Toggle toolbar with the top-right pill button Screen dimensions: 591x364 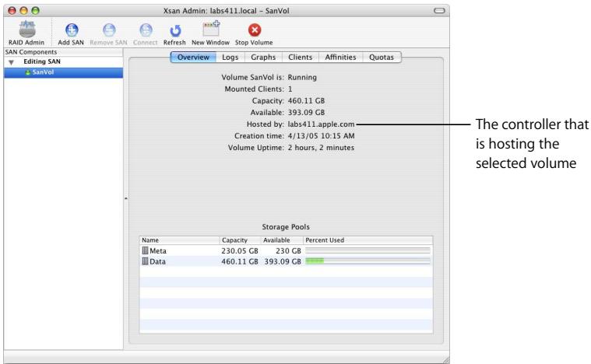pos(439,11)
